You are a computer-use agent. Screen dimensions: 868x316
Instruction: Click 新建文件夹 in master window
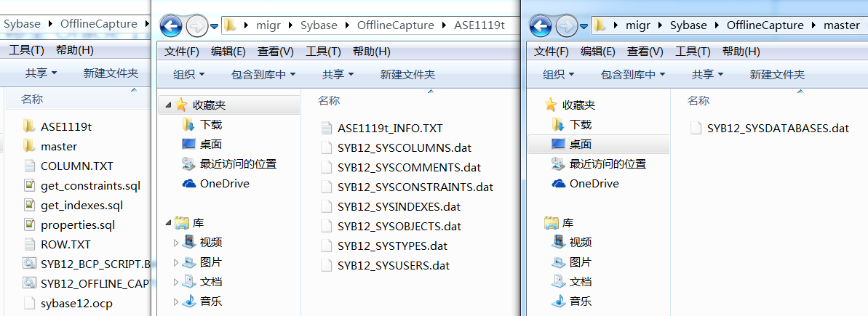pos(777,74)
